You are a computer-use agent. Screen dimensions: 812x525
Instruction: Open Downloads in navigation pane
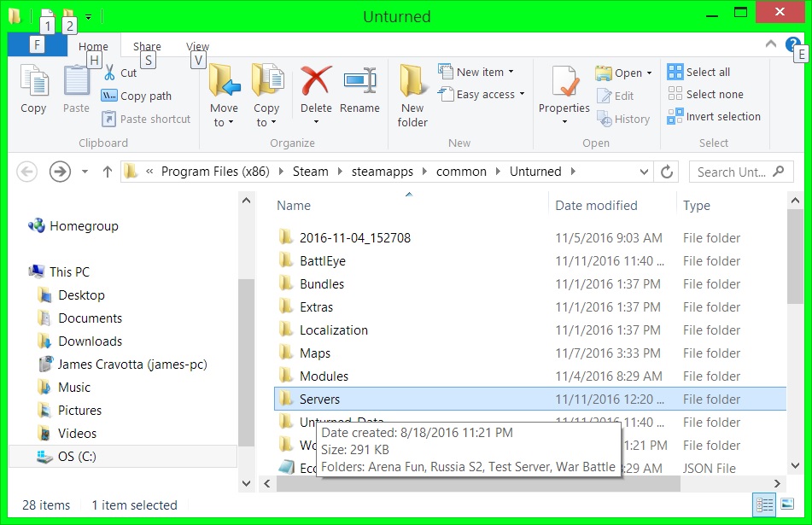point(80,341)
